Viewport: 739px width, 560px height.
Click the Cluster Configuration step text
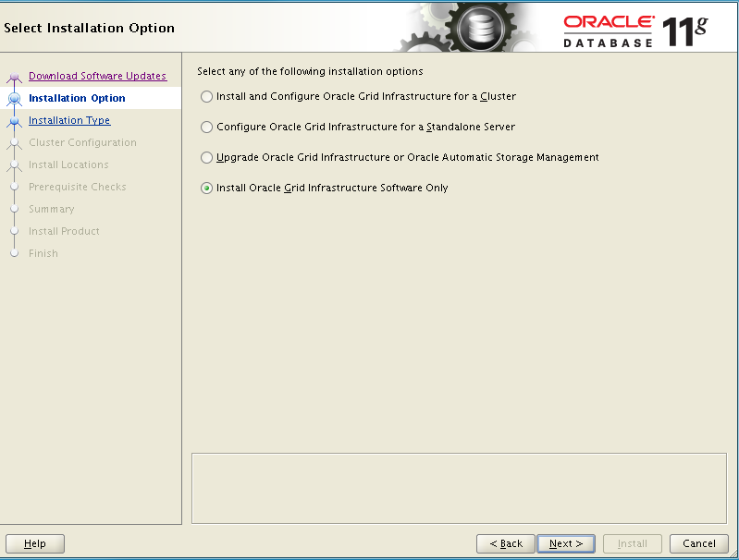tap(82, 142)
